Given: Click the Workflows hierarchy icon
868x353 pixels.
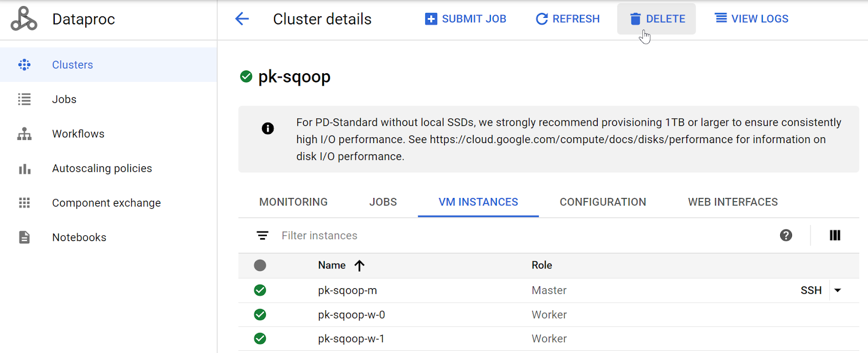Looking at the screenshot, I should point(24,134).
